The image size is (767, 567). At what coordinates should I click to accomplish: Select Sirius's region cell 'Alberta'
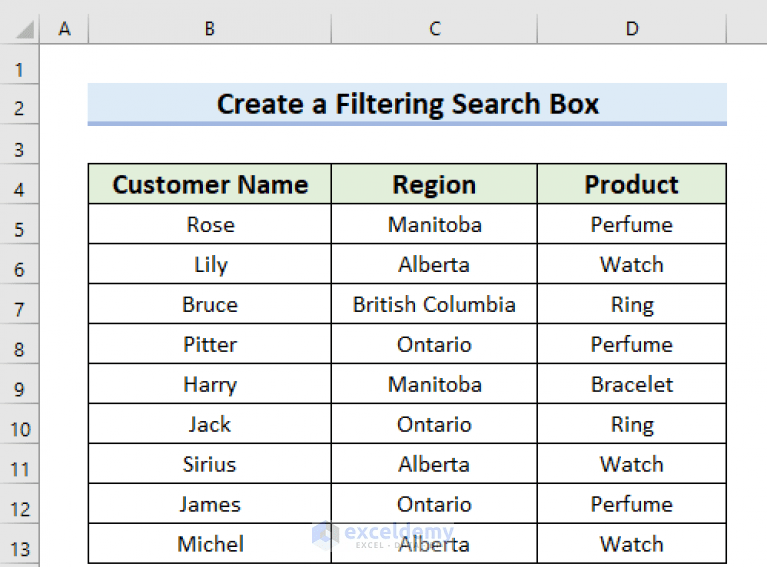point(434,464)
